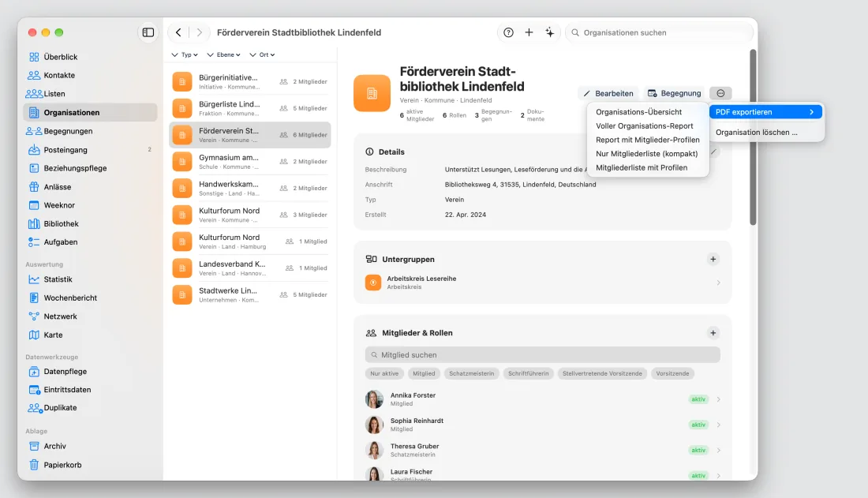868x498 pixels.
Task: Click the Bearbeiten button
Action: tap(608, 93)
